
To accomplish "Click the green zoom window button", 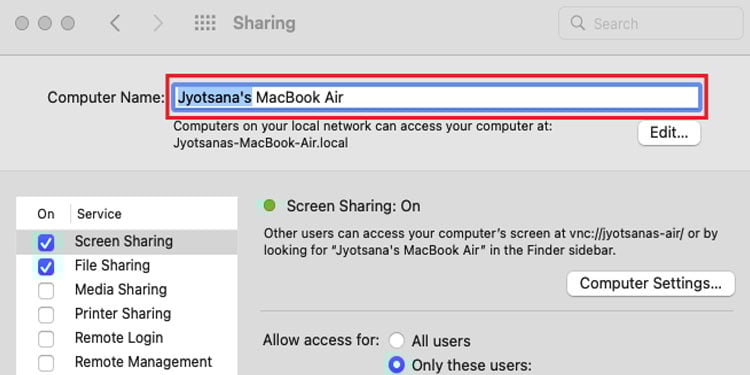I will coord(68,23).
